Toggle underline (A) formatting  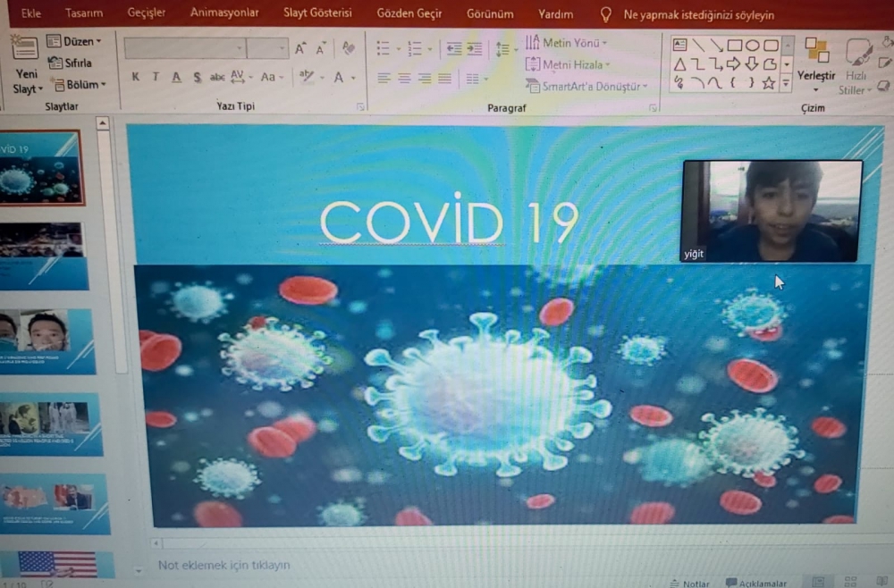click(x=177, y=77)
